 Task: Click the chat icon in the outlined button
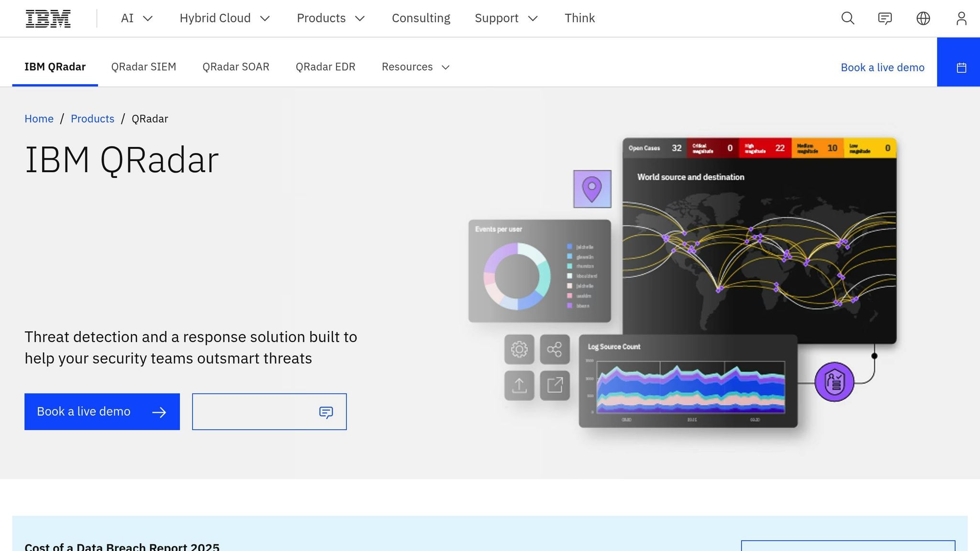pos(326,412)
